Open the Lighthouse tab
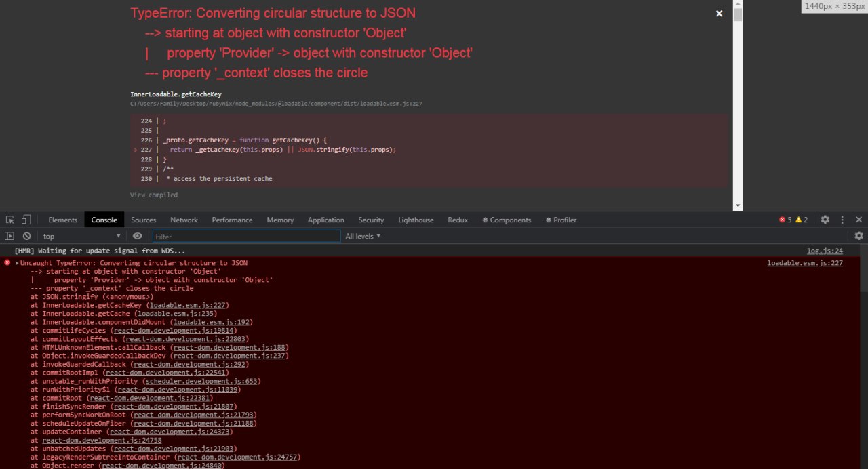 416,220
